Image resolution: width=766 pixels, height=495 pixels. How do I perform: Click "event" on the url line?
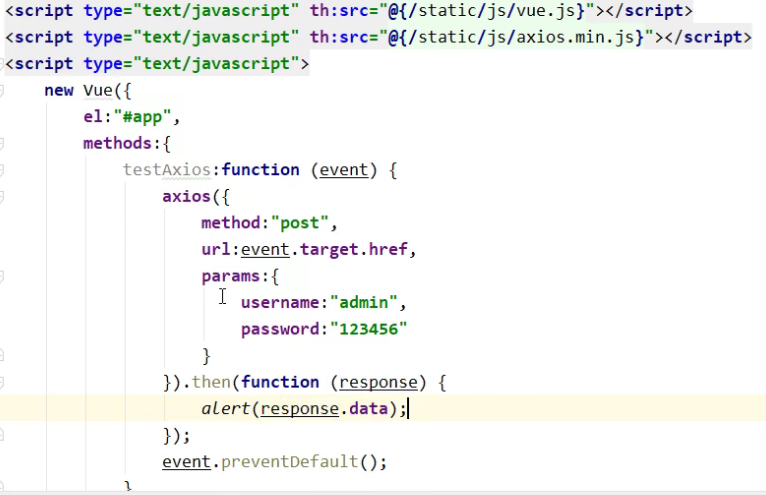click(265, 250)
